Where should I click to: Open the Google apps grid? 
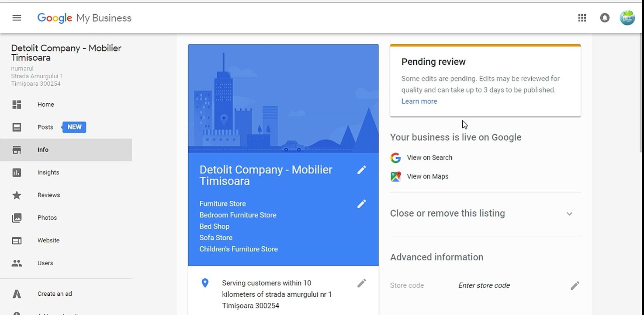point(582,18)
